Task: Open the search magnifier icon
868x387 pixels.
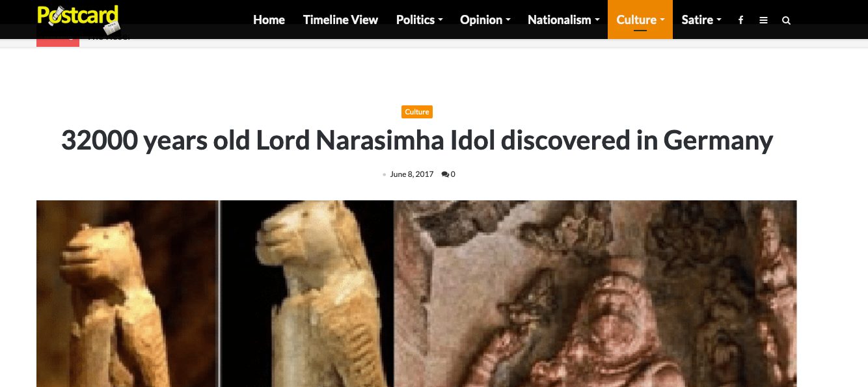Action: [x=786, y=20]
